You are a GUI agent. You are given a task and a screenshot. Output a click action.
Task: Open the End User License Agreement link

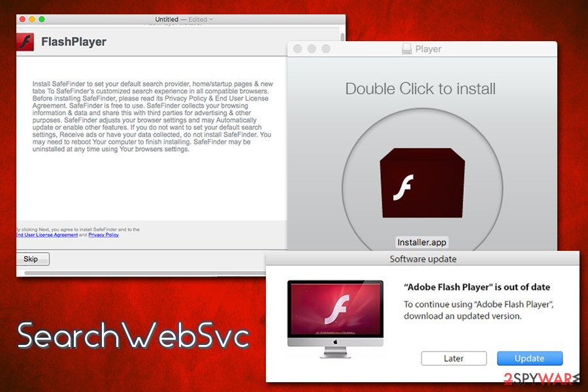pos(47,235)
